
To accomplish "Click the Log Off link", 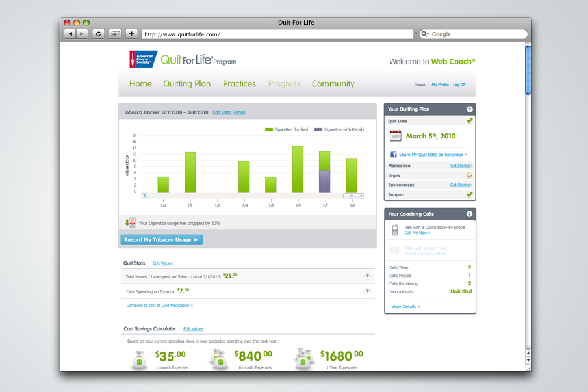I will tap(459, 85).
